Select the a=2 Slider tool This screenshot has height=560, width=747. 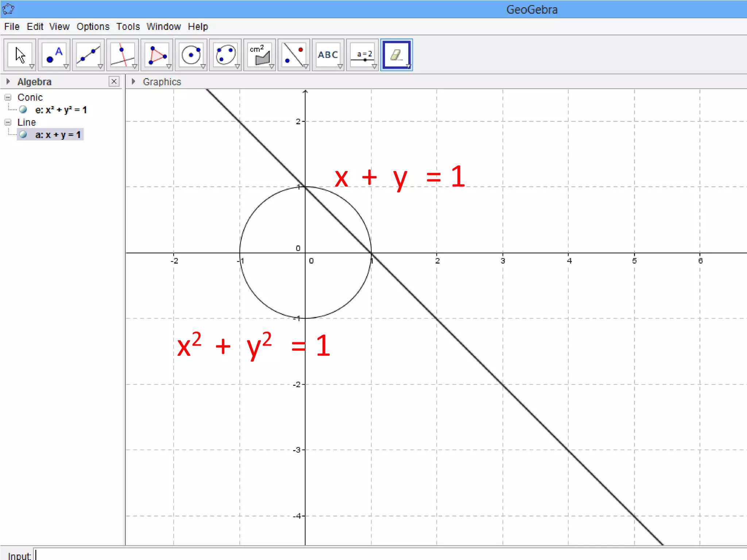[362, 55]
